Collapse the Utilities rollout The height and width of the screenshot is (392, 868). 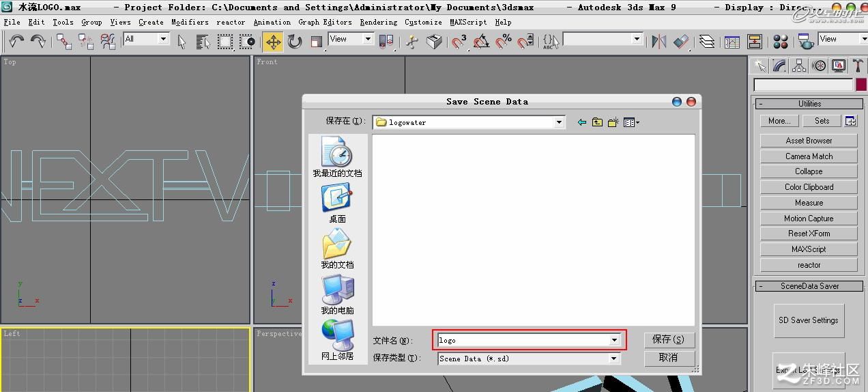(x=809, y=104)
